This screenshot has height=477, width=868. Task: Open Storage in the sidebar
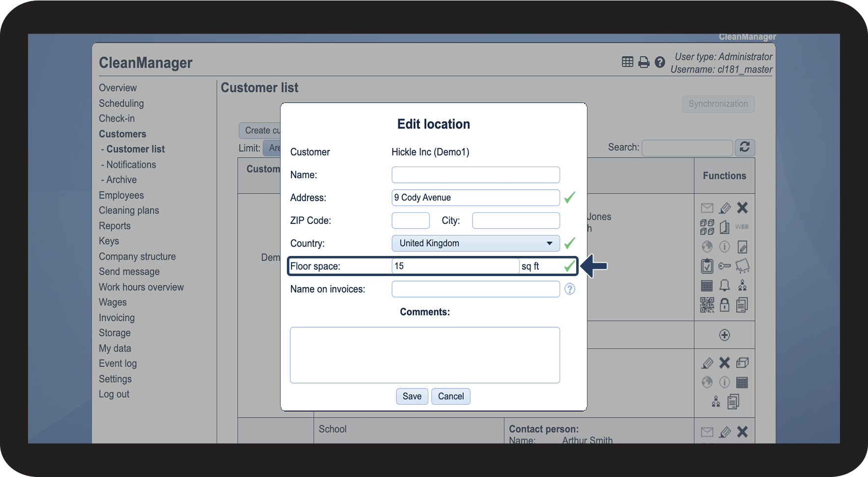click(x=114, y=333)
